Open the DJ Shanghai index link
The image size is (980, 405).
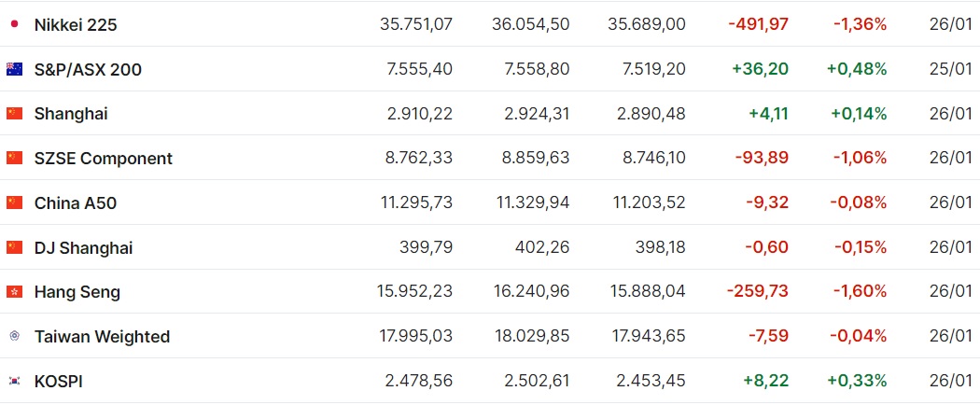(x=84, y=248)
